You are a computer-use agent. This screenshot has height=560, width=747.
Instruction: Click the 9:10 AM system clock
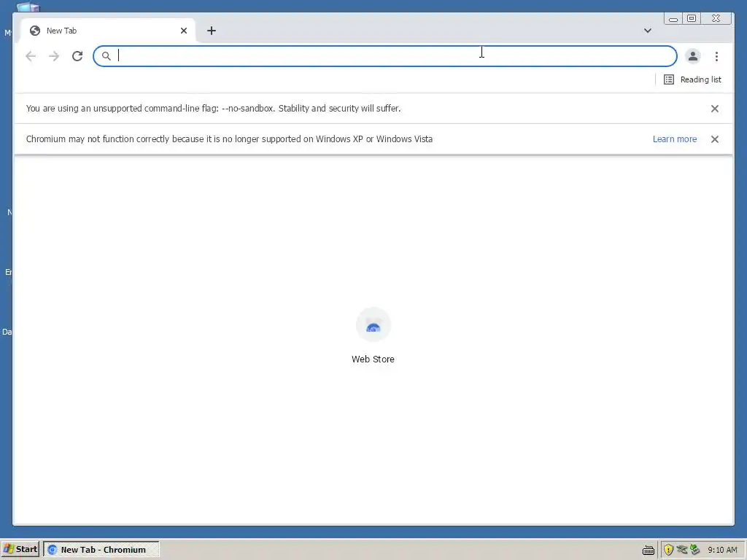coord(722,550)
